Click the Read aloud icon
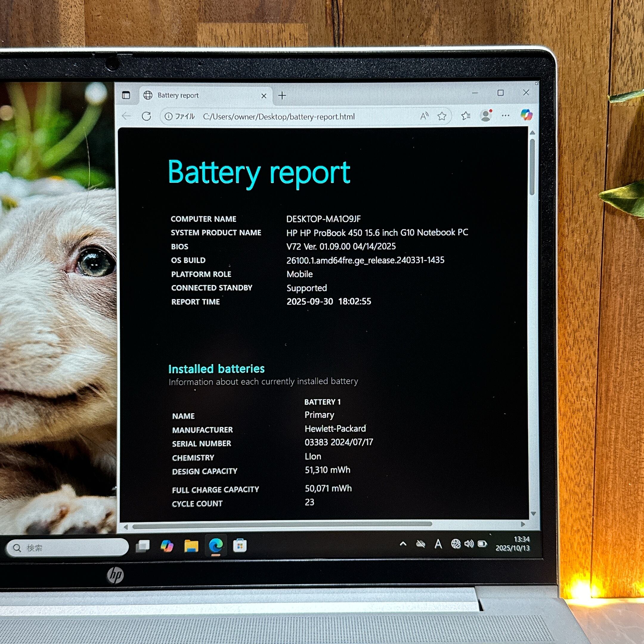 coord(424,116)
